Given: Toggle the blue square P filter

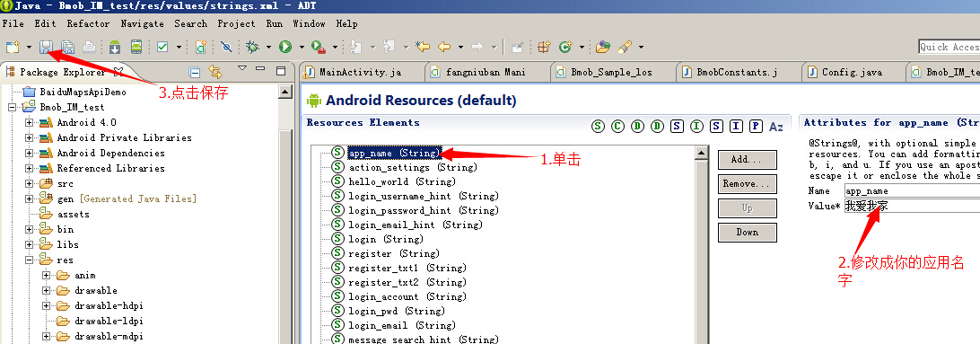Looking at the screenshot, I should click(756, 127).
